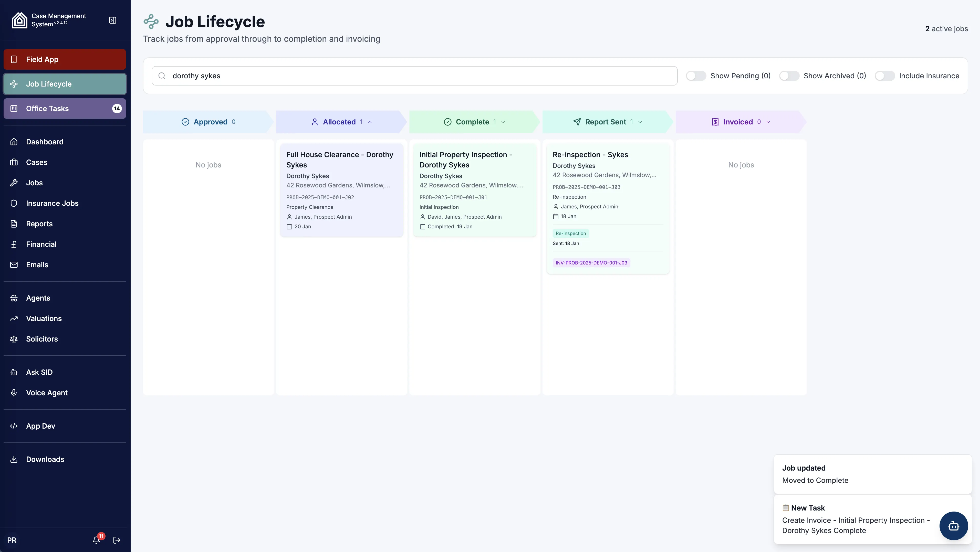This screenshot has width=980, height=552.
Task: Click the logout icon
Action: [117, 540]
